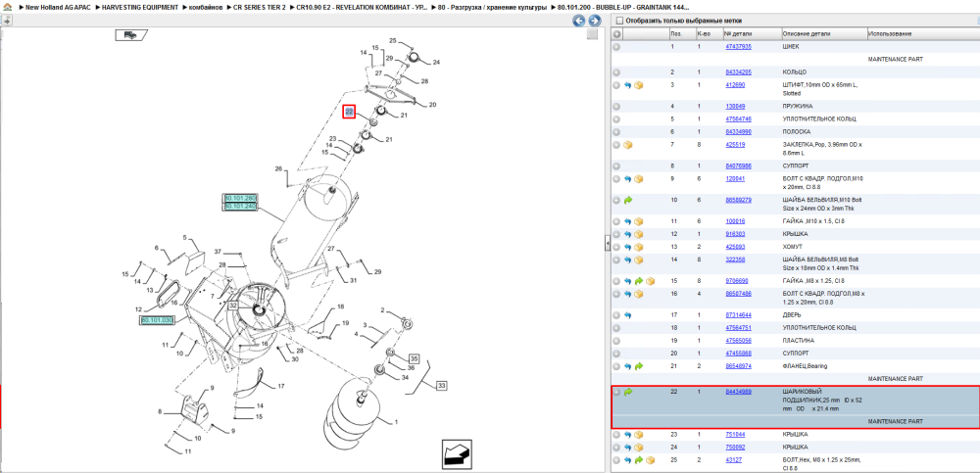Click the blue arrow in row 120041
Screen dimensions: 980x473
pyautogui.click(x=628, y=178)
